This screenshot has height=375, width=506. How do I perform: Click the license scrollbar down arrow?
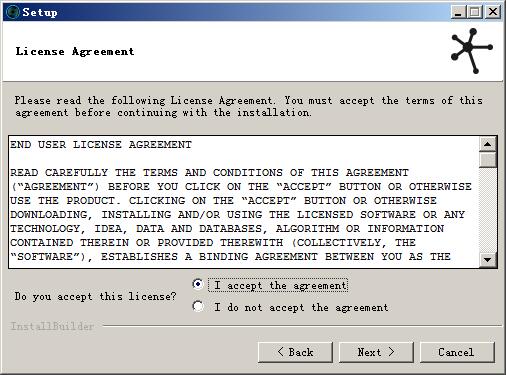pyautogui.click(x=488, y=259)
